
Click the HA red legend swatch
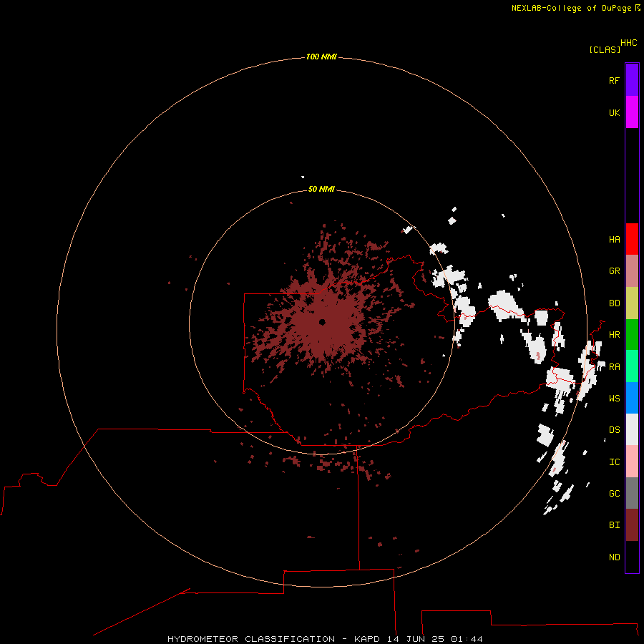coord(632,239)
